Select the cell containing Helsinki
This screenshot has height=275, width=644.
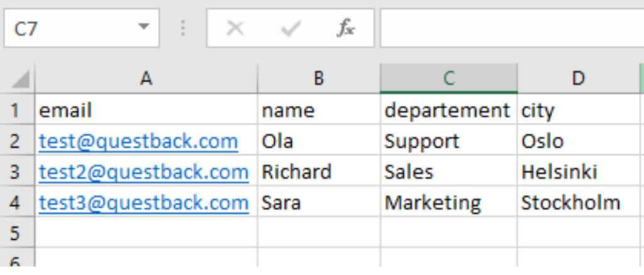579,171
